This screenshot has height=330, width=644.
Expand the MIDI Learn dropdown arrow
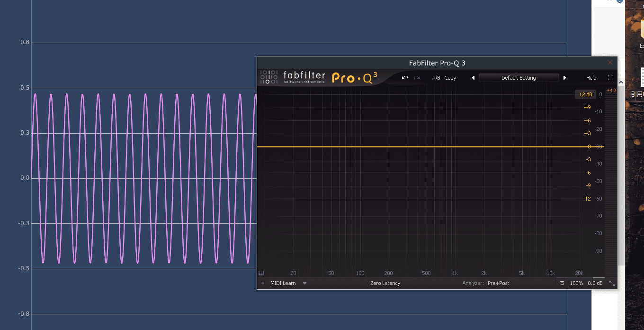tap(304, 283)
